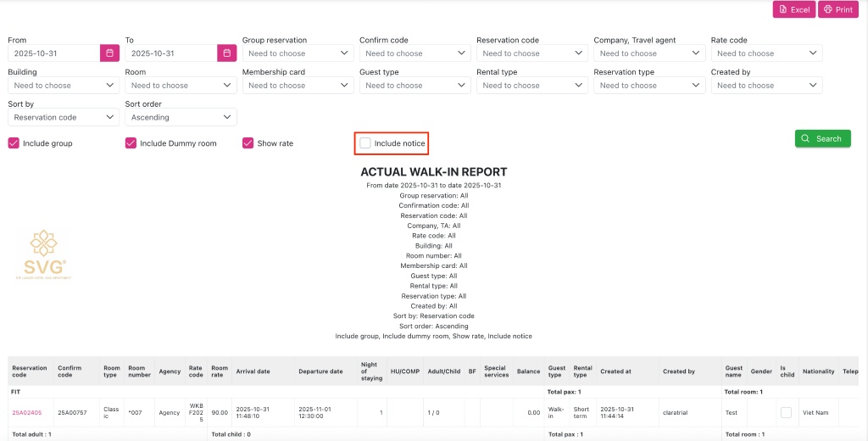Image resolution: width=868 pixels, height=441 pixels.
Task: Click the Reservation code column header
Action: tap(30, 371)
